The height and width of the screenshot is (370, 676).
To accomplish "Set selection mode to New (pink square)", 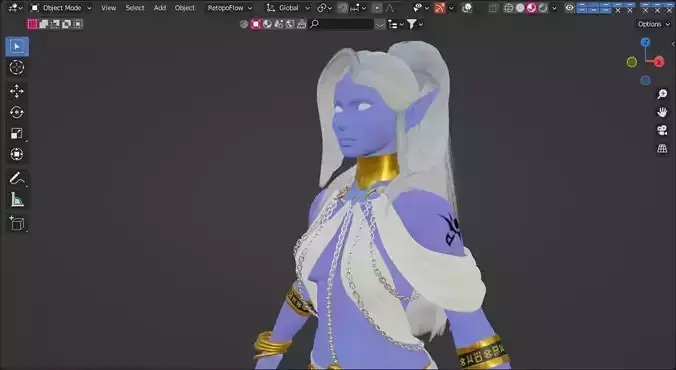I will pyautogui.click(x=32, y=24).
